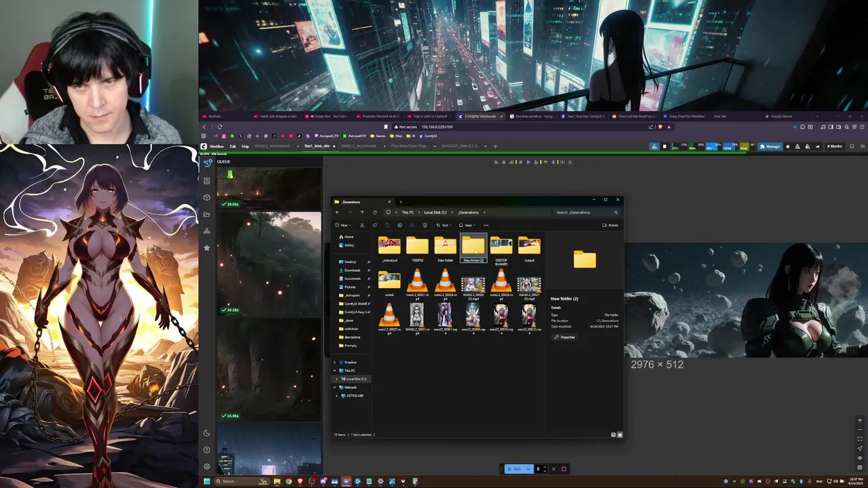The width and height of the screenshot is (868, 488).
Task: Expand chevron after _Generations breadcrumb
Action: tap(484, 212)
